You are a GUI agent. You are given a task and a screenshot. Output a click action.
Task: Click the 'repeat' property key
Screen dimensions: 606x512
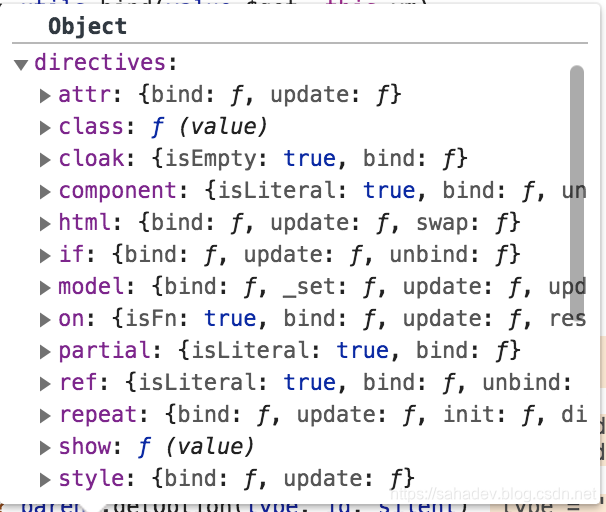coord(98,415)
